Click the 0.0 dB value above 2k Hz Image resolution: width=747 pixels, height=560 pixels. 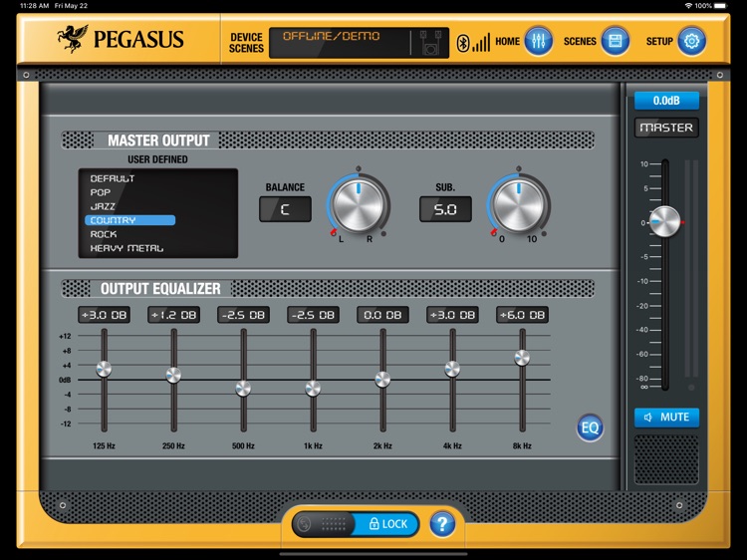382,315
